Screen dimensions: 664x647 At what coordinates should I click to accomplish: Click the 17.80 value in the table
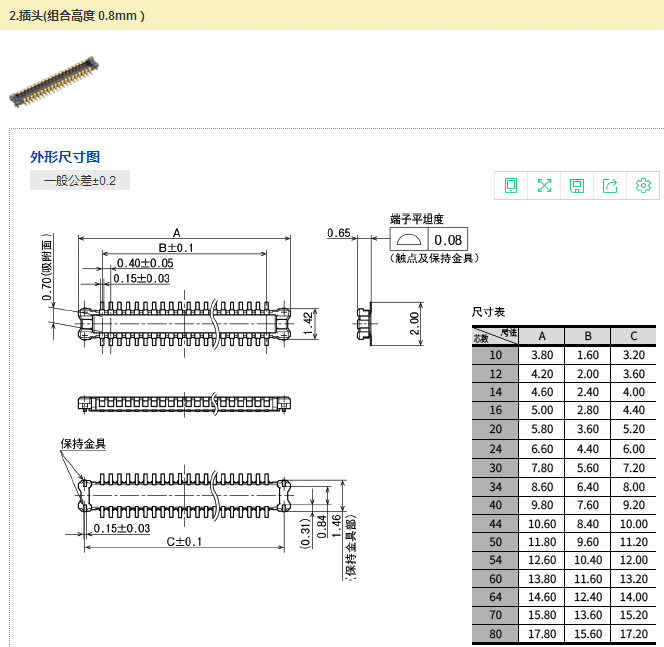coord(542,635)
